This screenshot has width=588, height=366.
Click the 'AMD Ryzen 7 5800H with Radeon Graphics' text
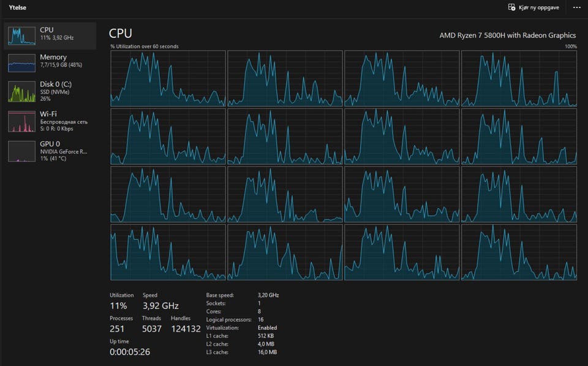pos(507,35)
